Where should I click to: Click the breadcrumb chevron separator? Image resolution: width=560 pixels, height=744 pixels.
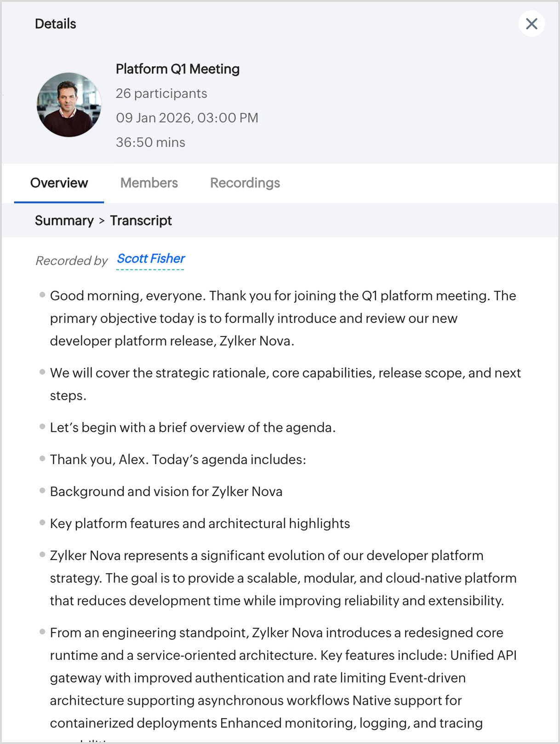102,221
